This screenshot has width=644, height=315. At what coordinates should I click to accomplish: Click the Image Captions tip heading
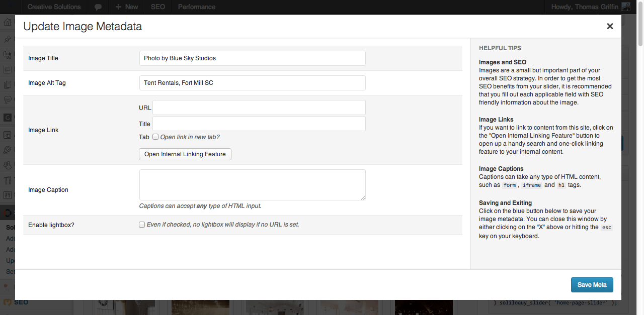click(501, 169)
